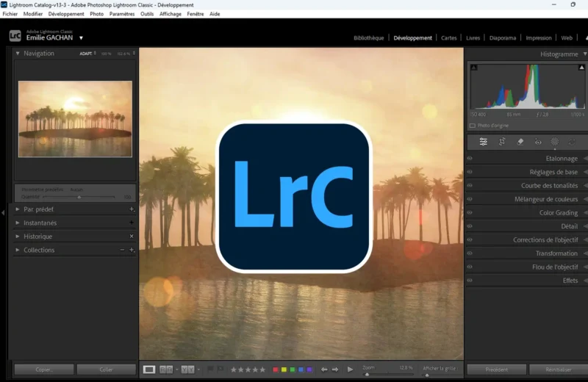Viewport: 588px width, 382px height.
Task: Click the Précédent button
Action: click(x=497, y=370)
